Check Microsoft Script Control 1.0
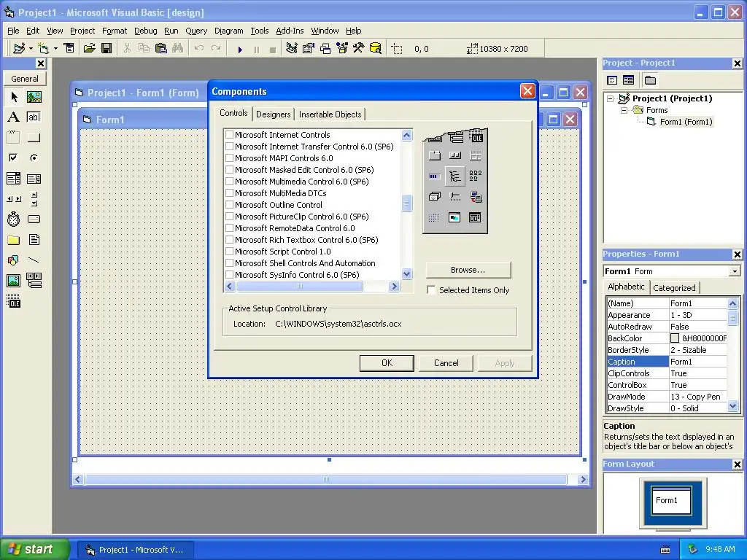747x560 pixels. click(x=229, y=252)
